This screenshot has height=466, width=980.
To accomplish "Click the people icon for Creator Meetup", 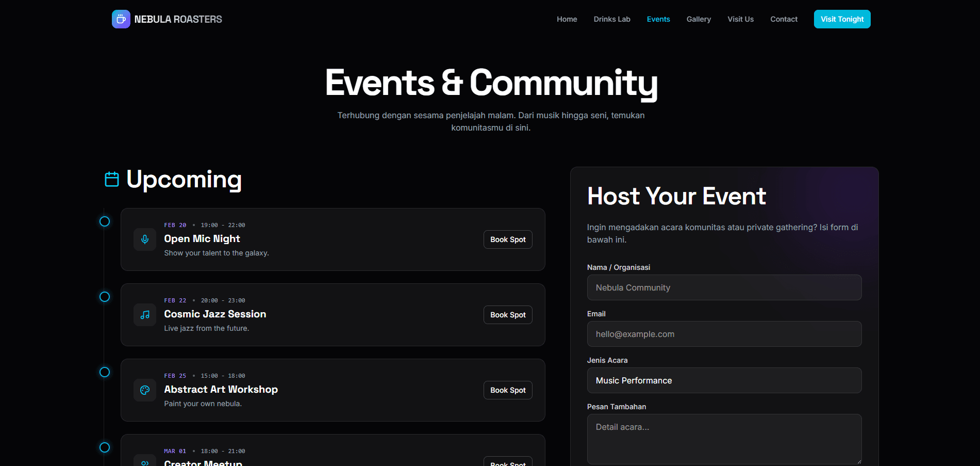I will click(x=145, y=462).
